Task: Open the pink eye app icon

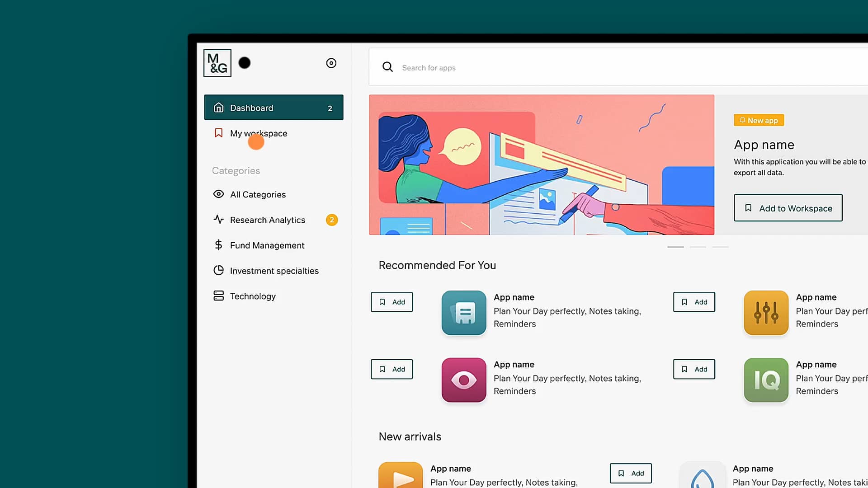Action: pos(463,380)
